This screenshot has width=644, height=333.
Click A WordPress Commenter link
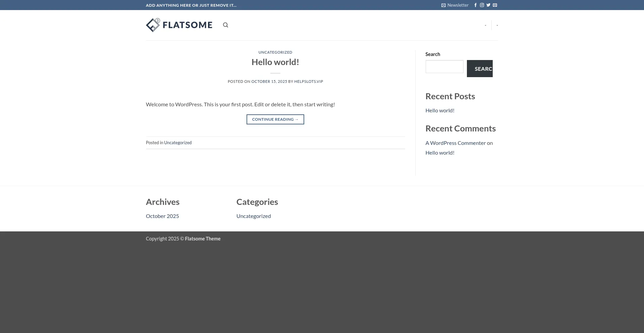(455, 143)
